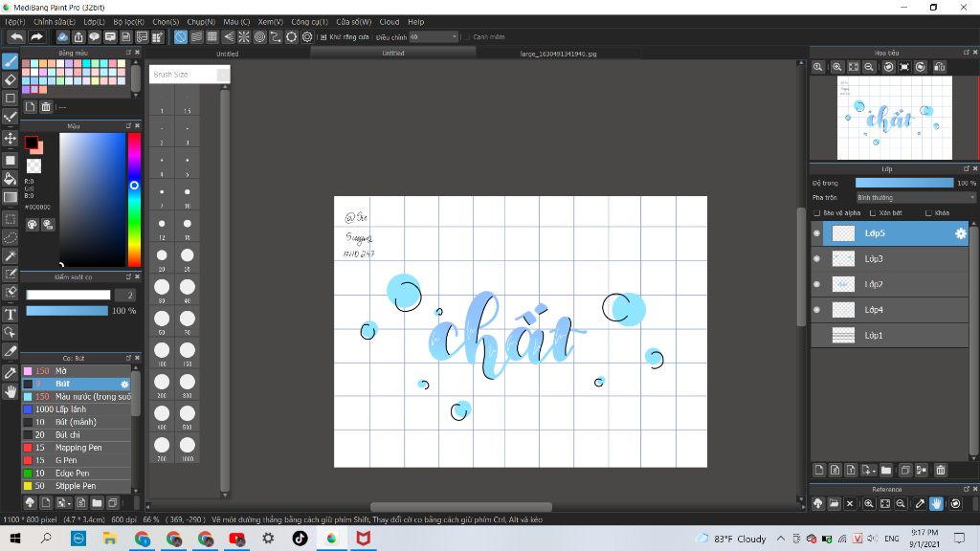Screen dimensions: 980x551
Task: Download cloud brush in brush panel
Action: point(30,502)
